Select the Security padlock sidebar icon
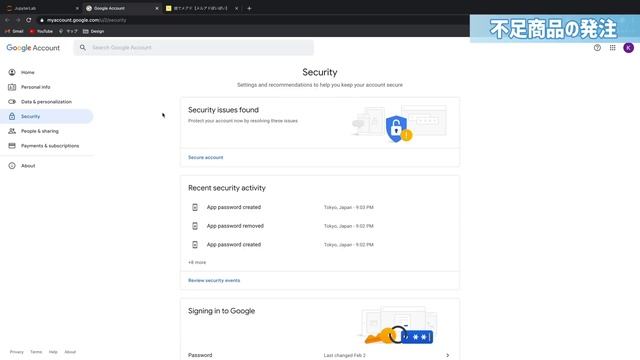Screen dimensions: 640x360 coord(12,116)
